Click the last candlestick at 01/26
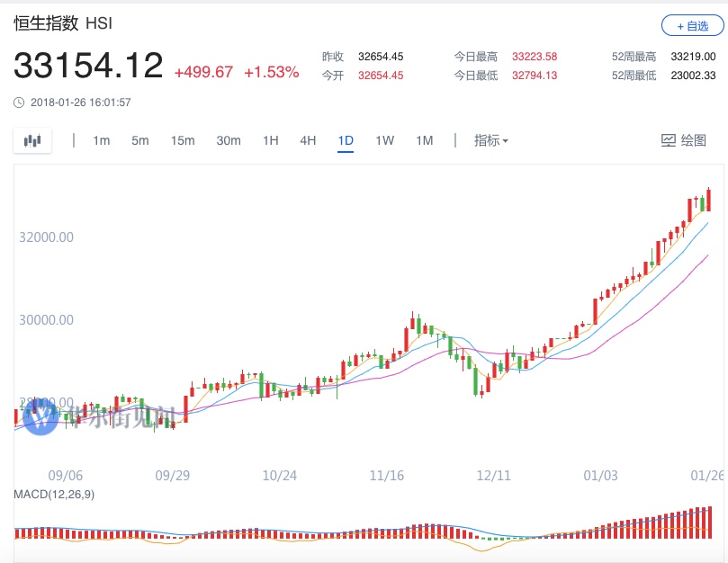Viewport: 728px width, 563px height. click(709, 200)
